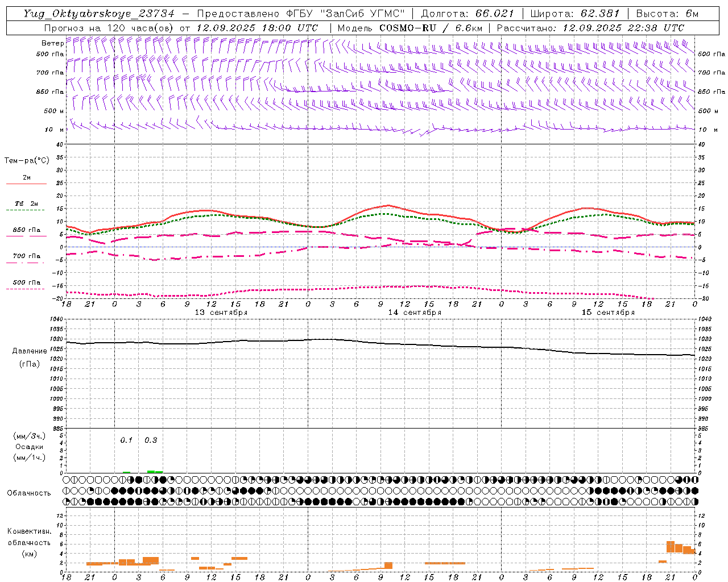The image size is (728, 582).
Task: Click the 40 value on left temperature axis
Action: [x=58, y=145]
